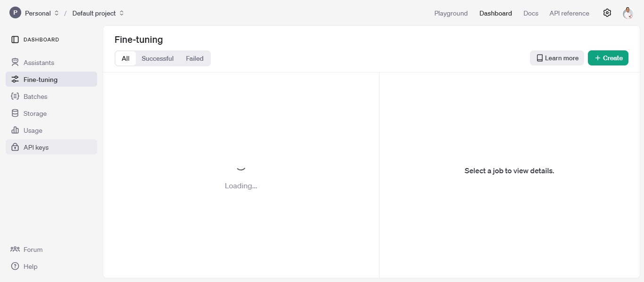Click the Forum people icon
644x282 pixels.
coord(15,250)
